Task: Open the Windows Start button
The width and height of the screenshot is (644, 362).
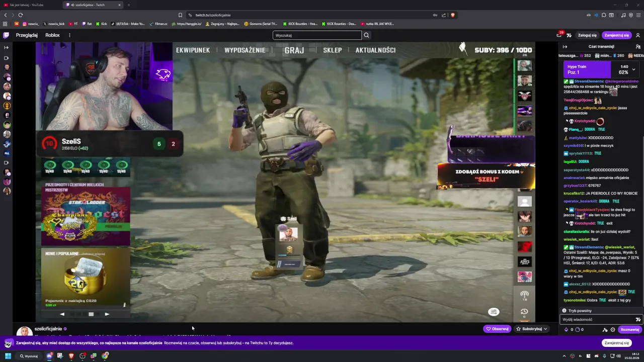Action: 8,356
